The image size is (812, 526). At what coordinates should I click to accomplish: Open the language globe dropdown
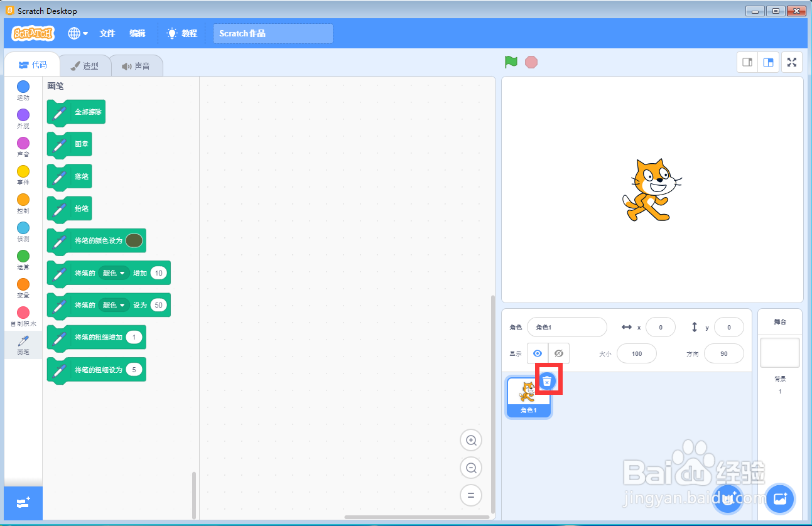[77, 33]
